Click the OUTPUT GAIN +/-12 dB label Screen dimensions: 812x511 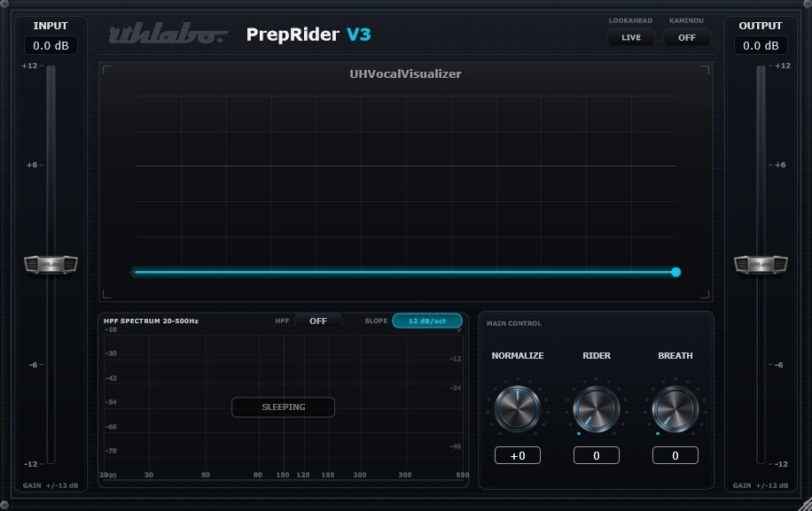tap(761, 485)
